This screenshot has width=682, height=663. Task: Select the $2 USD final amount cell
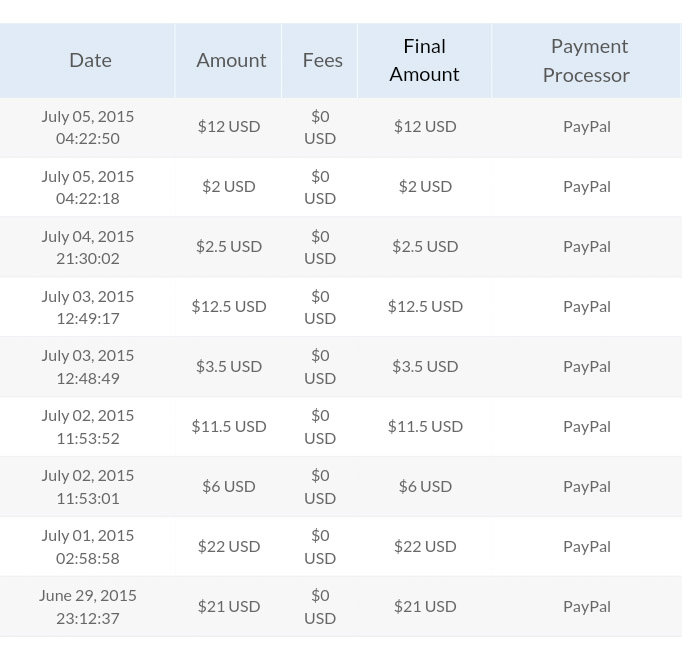425,186
